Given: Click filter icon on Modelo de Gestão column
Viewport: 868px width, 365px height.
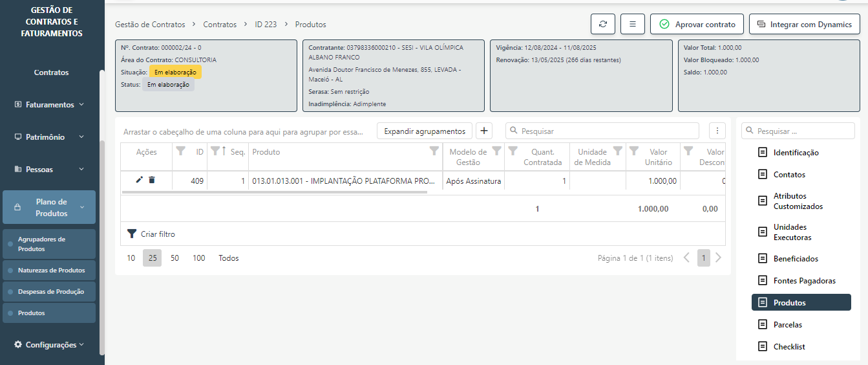Looking at the screenshot, I should point(496,151).
